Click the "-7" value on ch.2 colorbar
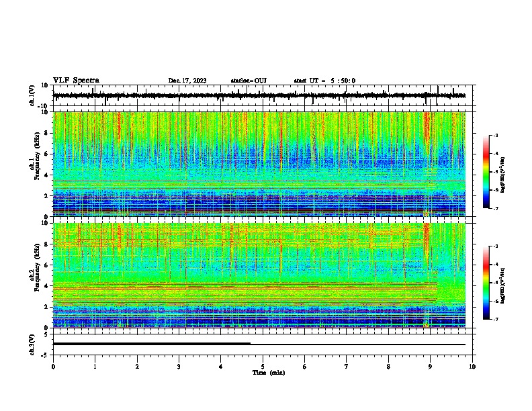The height and width of the screenshot is (411, 532). pos(496,320)
